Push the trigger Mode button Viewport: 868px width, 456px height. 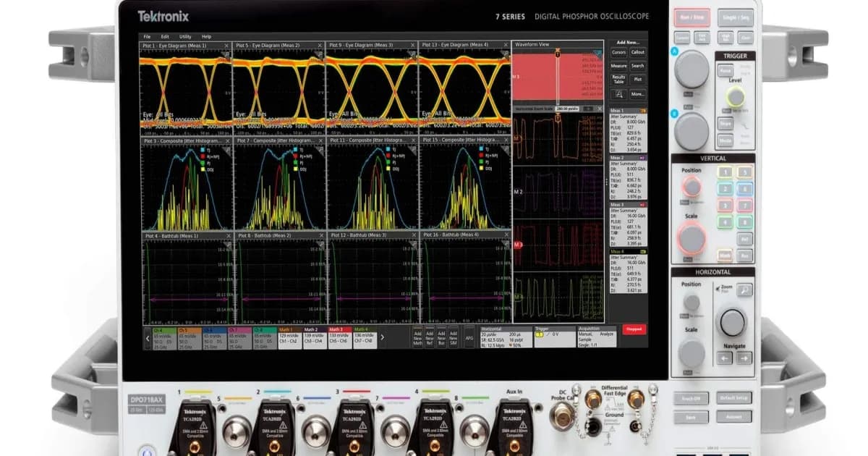coord(725,140)
